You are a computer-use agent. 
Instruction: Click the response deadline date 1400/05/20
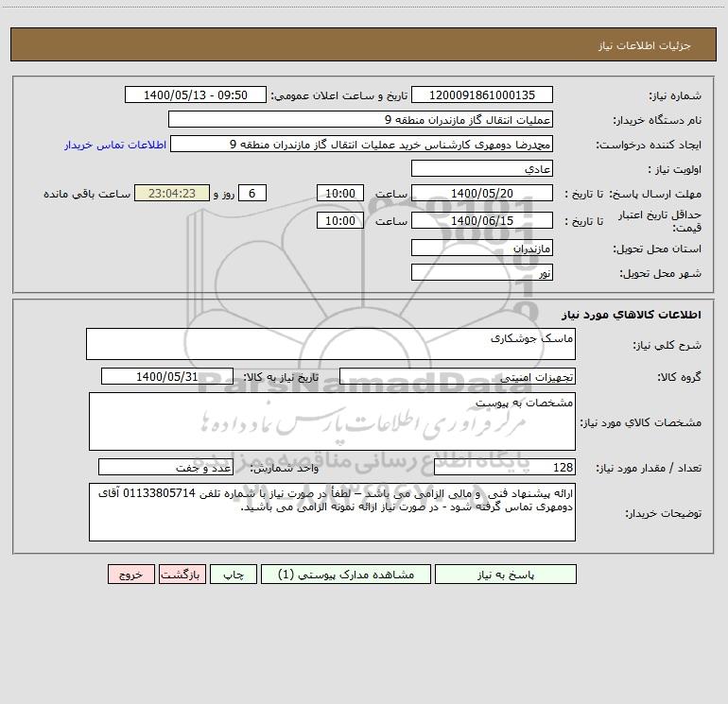pos(482,193)
